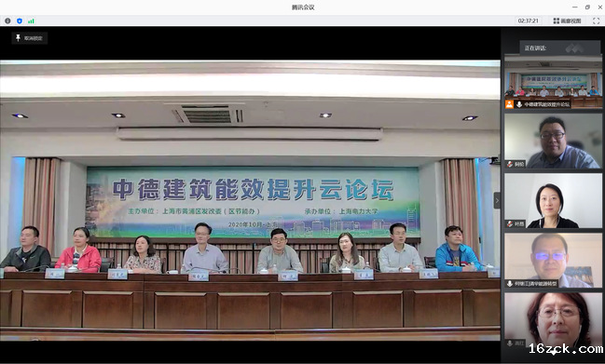
Task: Click the orange host avatar icon
Action: coord(509,104)
